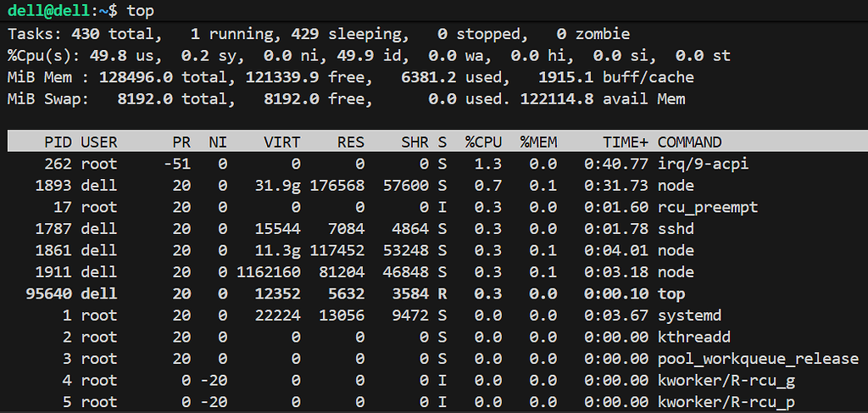Screen dimensions: 868x413
Task: Click the 31.9g VIRT value
Action: click(278, 186)
